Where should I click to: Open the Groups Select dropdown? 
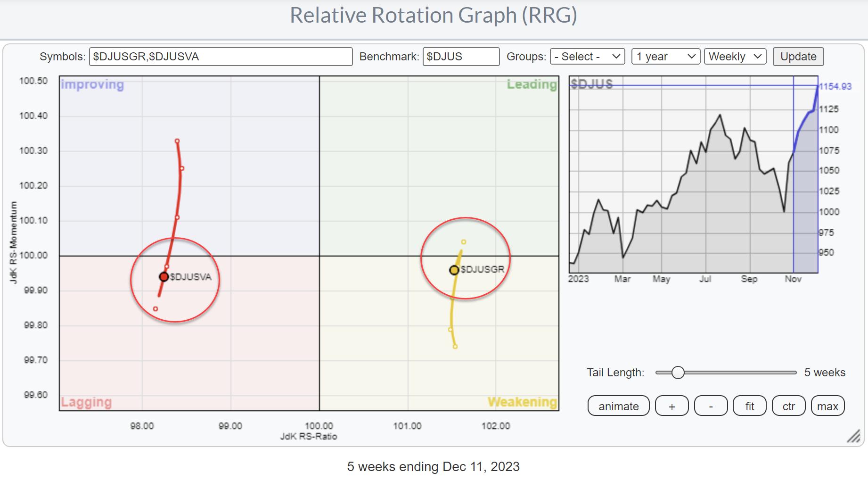click(x=587, y=57)
